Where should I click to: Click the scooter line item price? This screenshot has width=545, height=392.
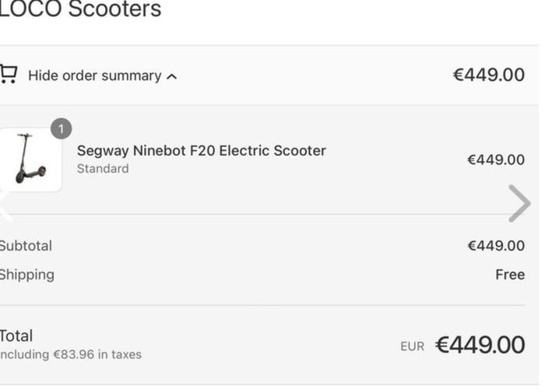[x=496, y=159]
